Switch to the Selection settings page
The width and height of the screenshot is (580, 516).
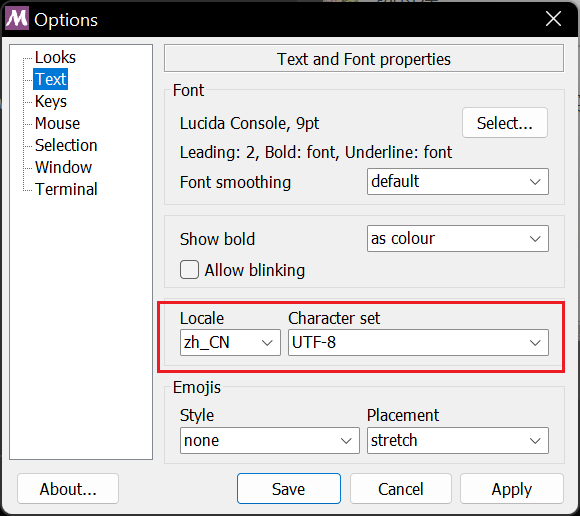[x=66, y=145]
